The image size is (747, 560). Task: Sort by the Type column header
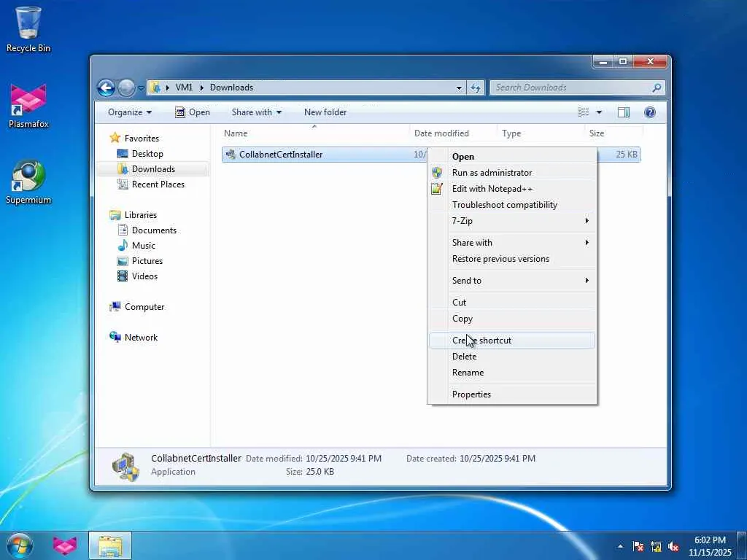click(541, 133)
